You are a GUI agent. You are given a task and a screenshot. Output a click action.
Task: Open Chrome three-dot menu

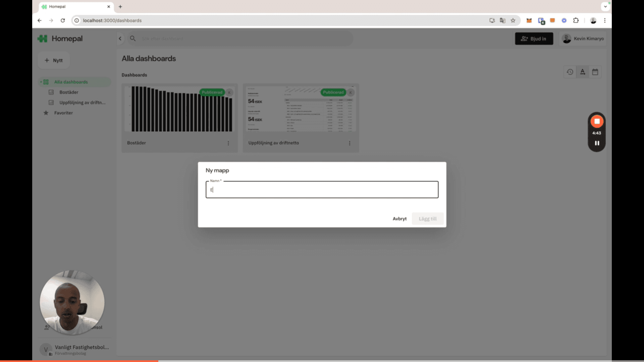(x=605, y=20)
